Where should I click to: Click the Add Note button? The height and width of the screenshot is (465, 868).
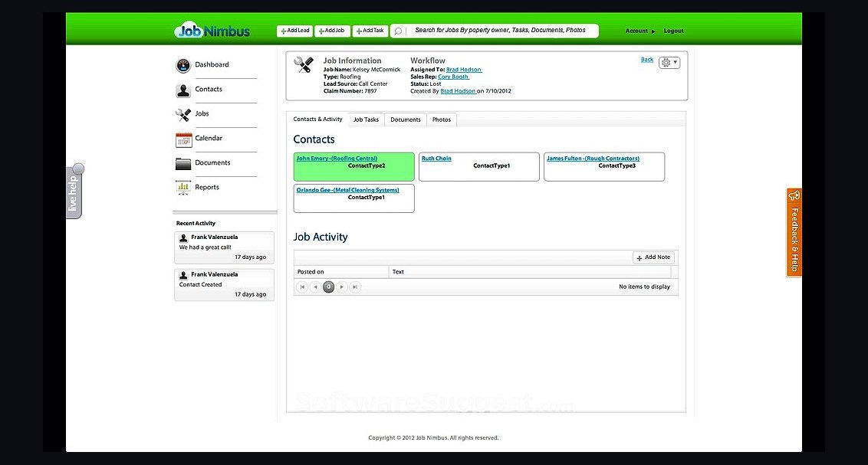653,257
